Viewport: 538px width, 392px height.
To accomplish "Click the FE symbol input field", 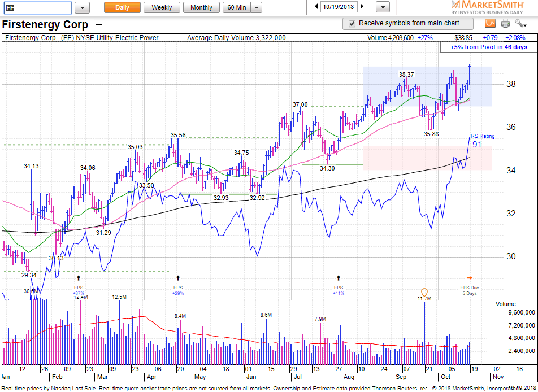I will (38, 7).
